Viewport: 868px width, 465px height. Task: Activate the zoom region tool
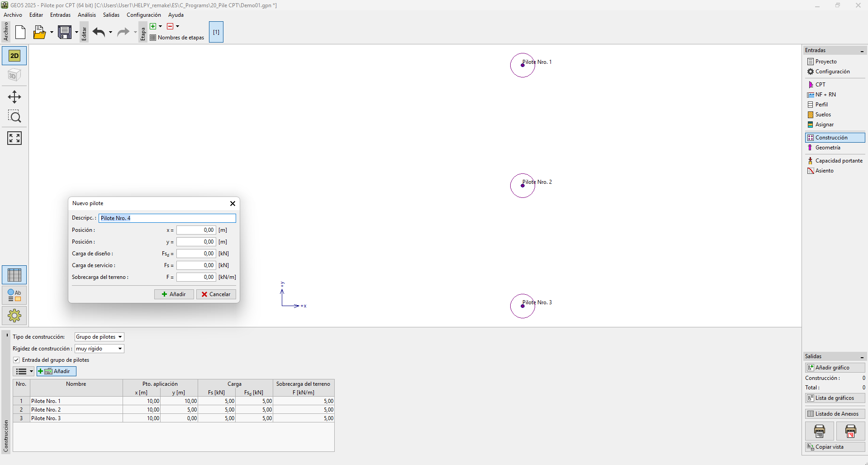(14, 117)
